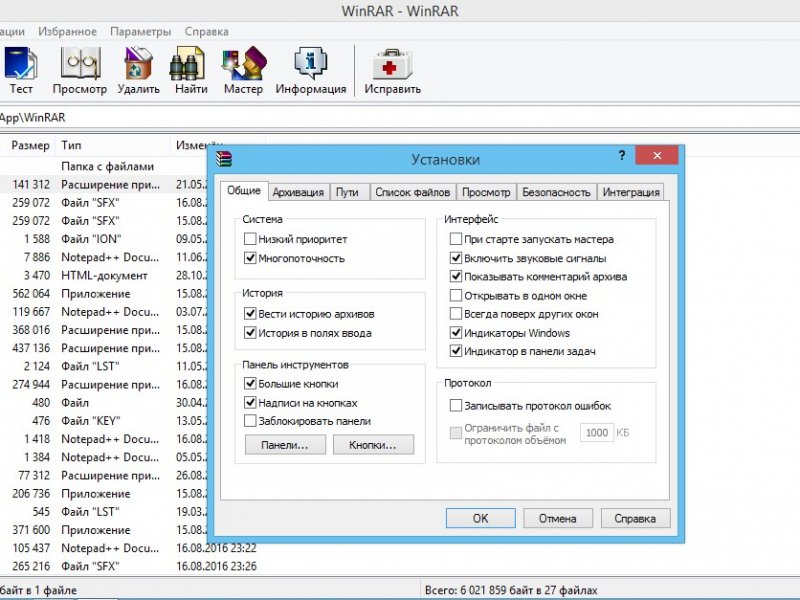
Task: Click the Отмена button
Action: pyautogui.click(x=558, y=518)
